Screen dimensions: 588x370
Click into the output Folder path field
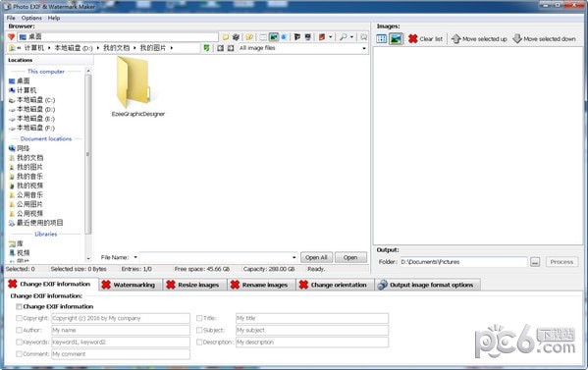pos(463,262)
